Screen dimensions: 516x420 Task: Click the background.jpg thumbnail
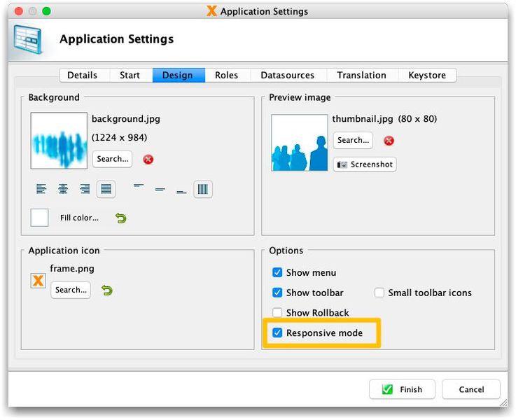(59, 141)
